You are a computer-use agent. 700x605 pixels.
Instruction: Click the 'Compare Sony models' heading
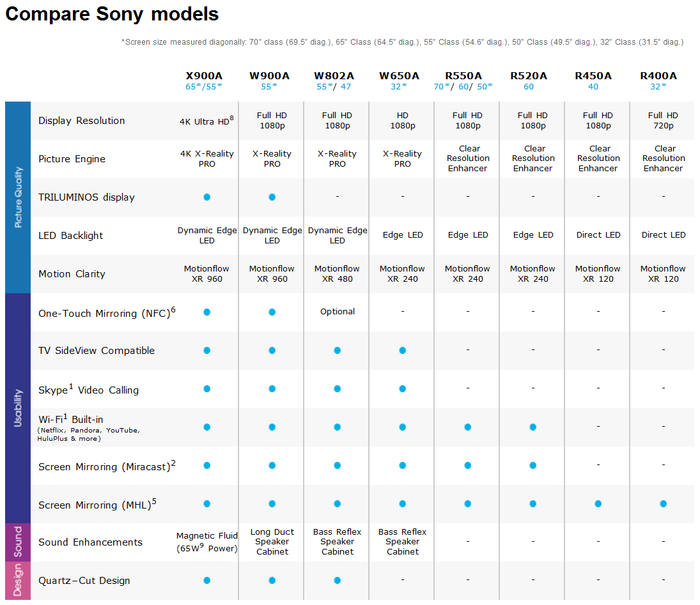[112, 14]
